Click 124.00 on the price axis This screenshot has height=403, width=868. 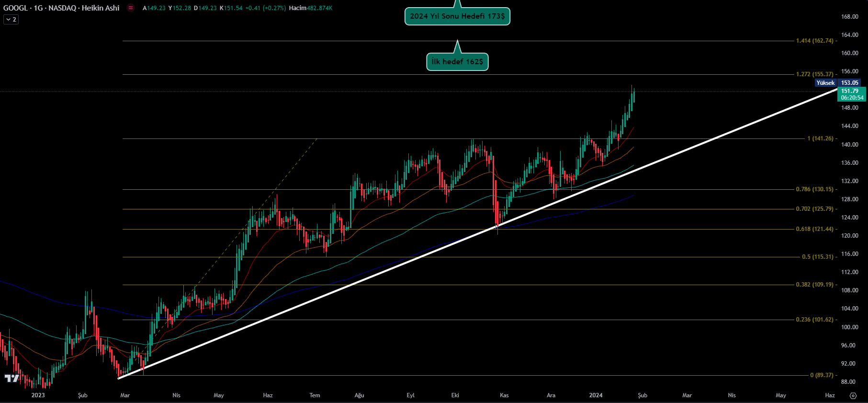click(x=850, y=218)
